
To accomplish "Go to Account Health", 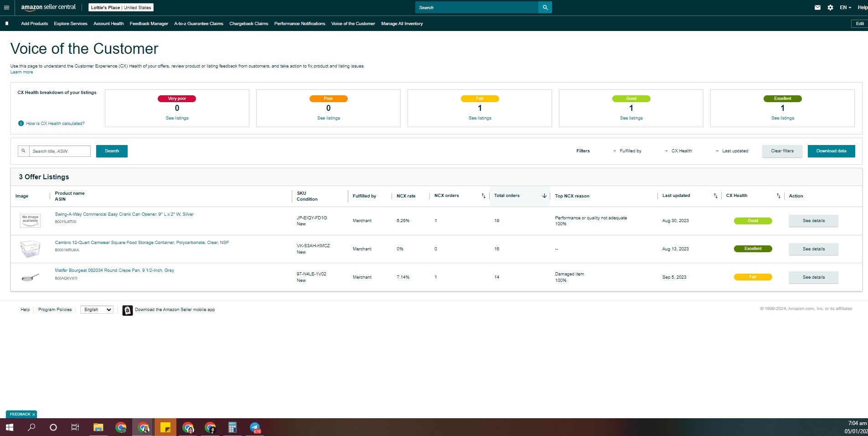I will tap(108, 24).
